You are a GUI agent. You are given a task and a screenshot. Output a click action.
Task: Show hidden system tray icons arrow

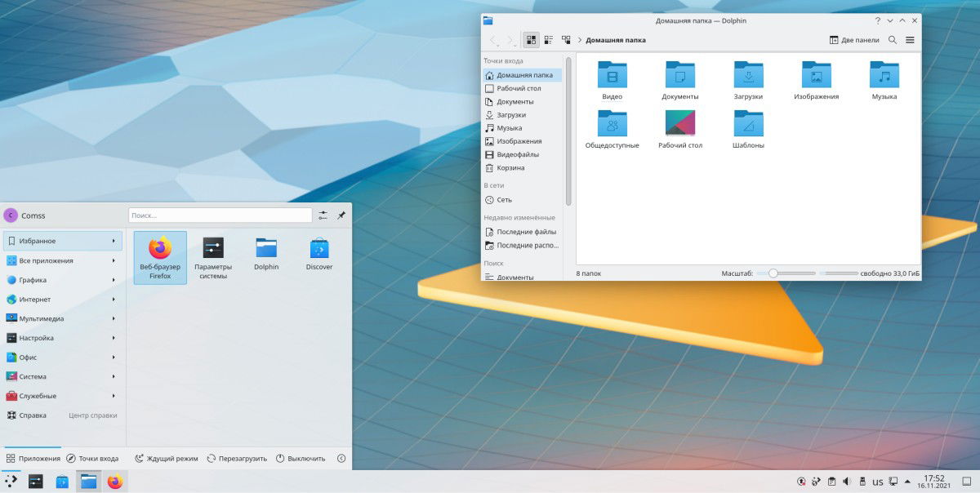[x=907, y=482]
